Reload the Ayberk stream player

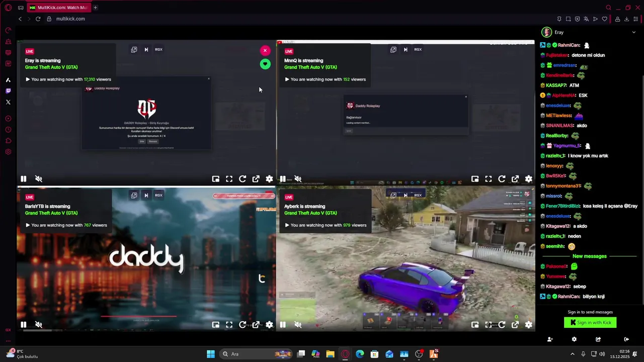click(502, 324)
